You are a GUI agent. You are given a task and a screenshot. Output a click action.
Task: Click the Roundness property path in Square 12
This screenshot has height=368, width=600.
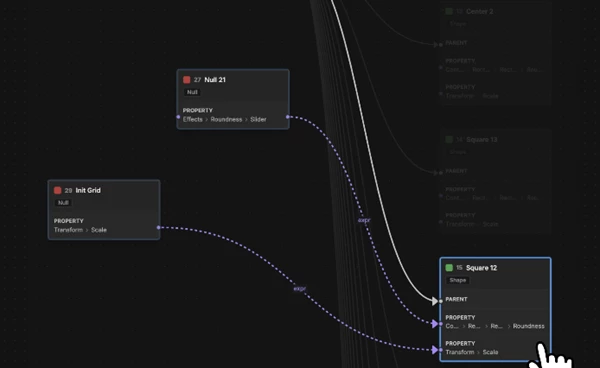495,326
